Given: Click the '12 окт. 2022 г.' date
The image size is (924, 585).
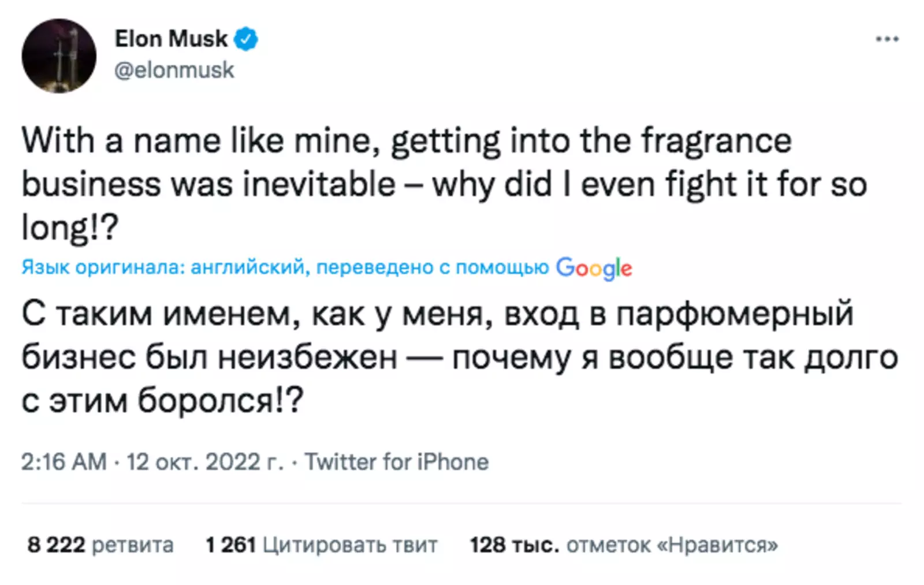Looking at the screenshot, I should [205, 462].
